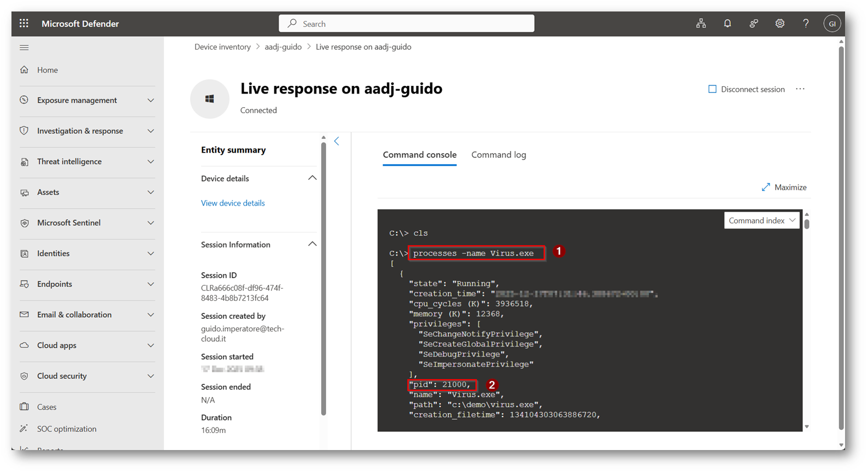
Task: Switch to the Command console tab
Action: pyautogui.click(x=420, y=155)
